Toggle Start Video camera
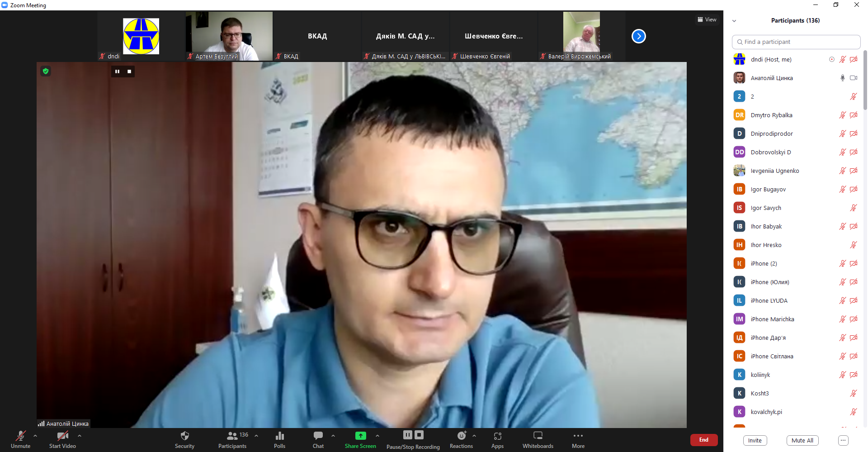868x452 pixels. 62,439
